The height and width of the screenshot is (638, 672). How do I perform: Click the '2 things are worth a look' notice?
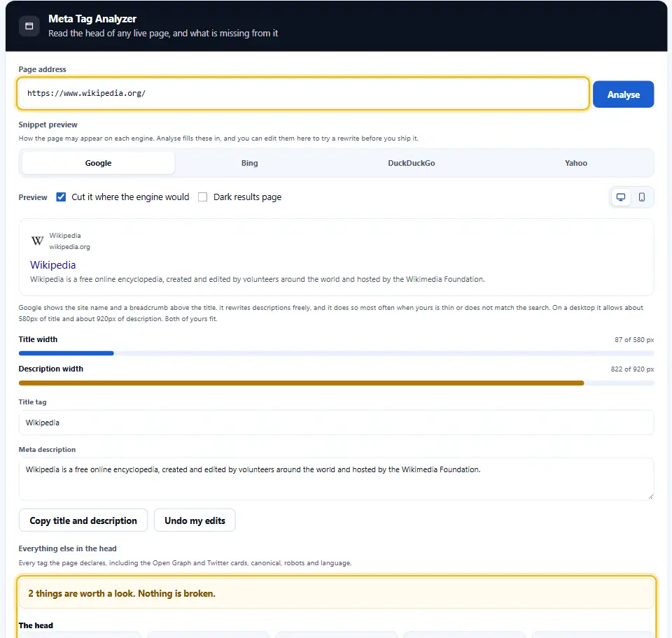click(x=336, y=593)
